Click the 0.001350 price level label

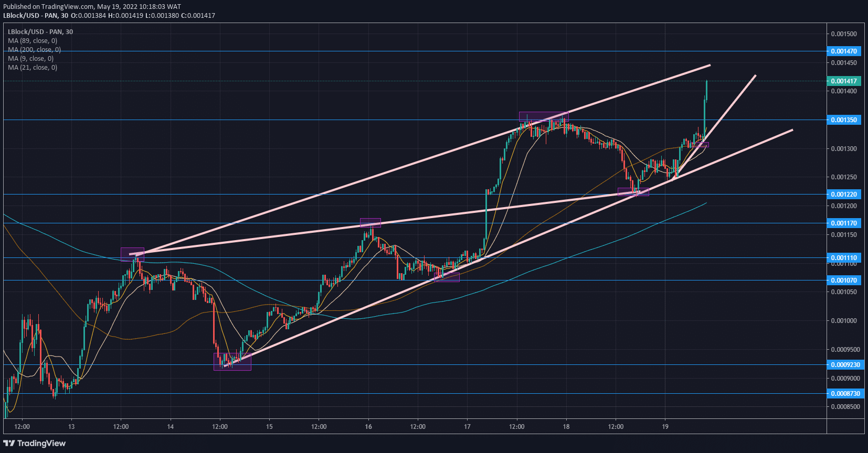[x=844, y=120]
